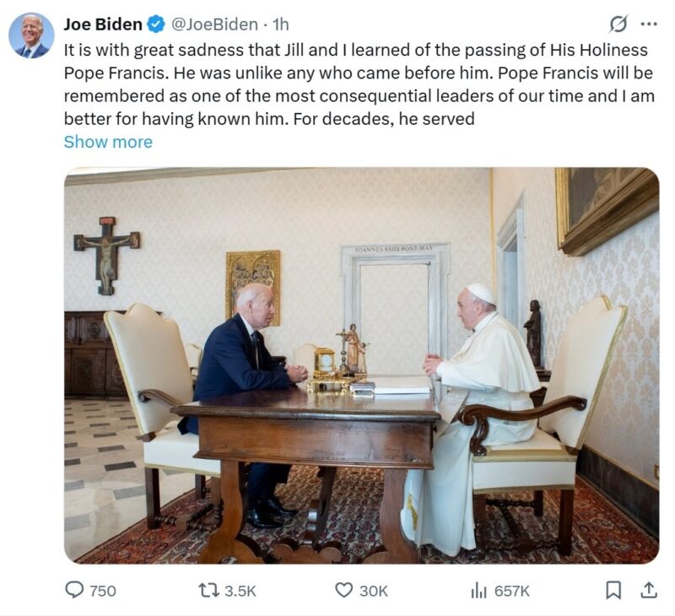The image size is (675, 616).
Task: Bookmark this post
Action: coord(613,590)
